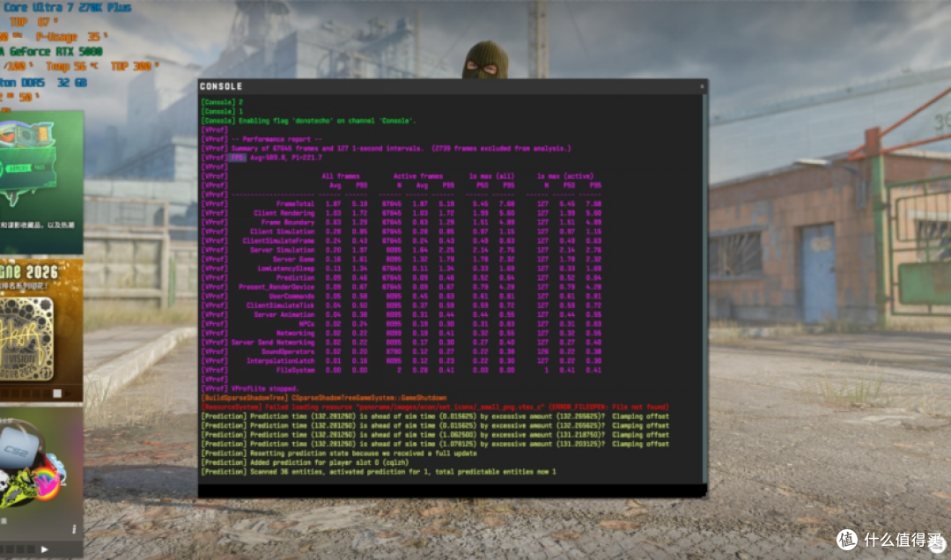The width and height of the screenshot is (951, 560).
Task: Select the Present_RenderDevice row label
Action: pos(276,287)
